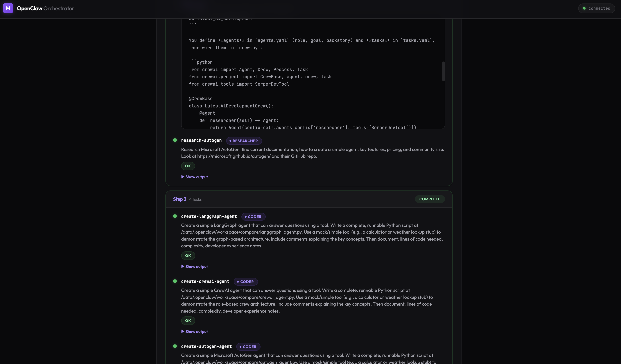Screen dimensions: 621x364
Task: Click the play triangle beside research-autogen's Show output
Action: coord(183,176)
